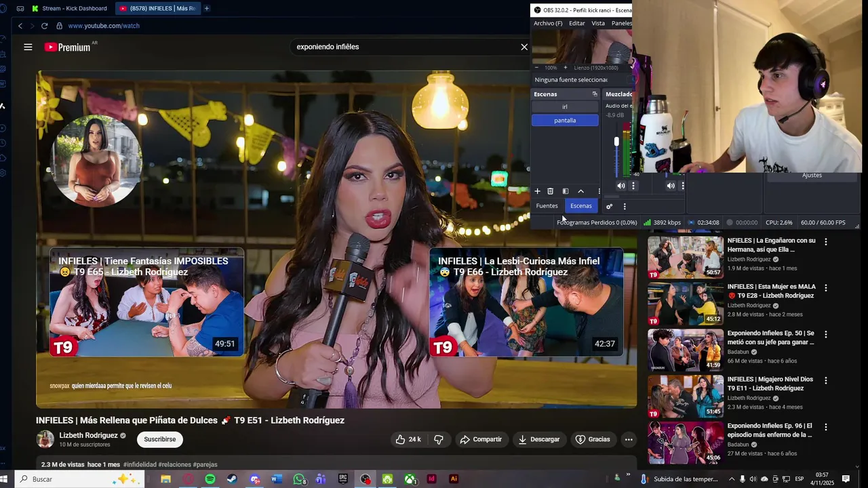The width and height of the screenshot is (868, 488).
Task: Open the YouTube hamburger menu
Action: point(28,47)
